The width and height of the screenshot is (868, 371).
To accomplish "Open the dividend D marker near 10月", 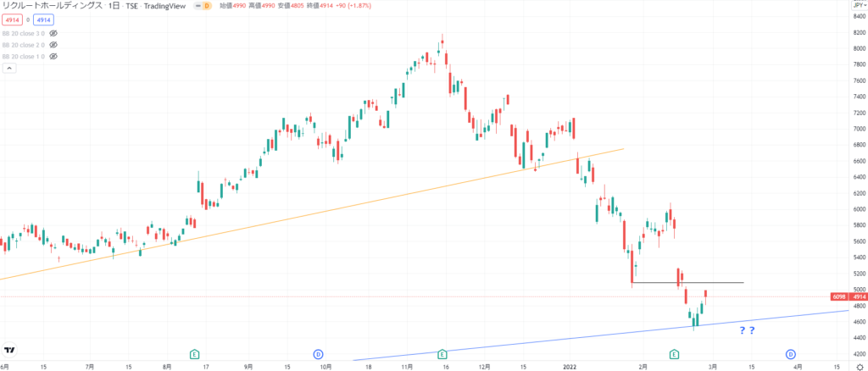I will pyautogui.click(x=319, y=353).
